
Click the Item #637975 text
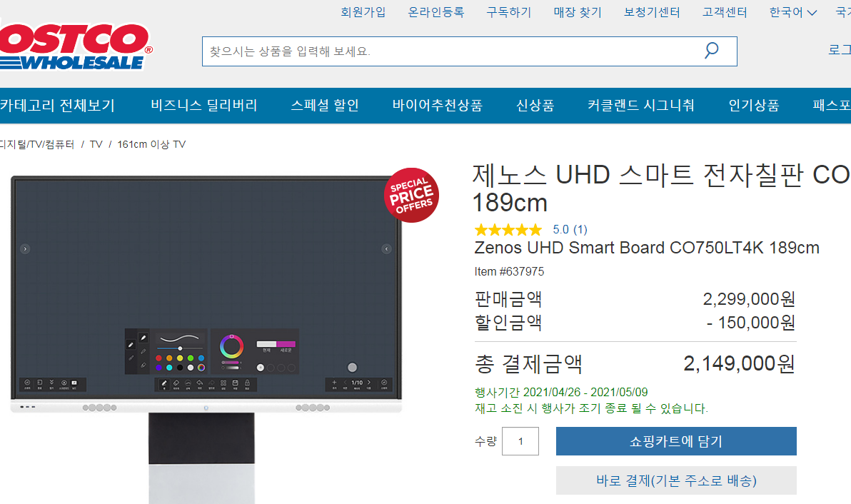pyautogui.click(x=509, y=271)
